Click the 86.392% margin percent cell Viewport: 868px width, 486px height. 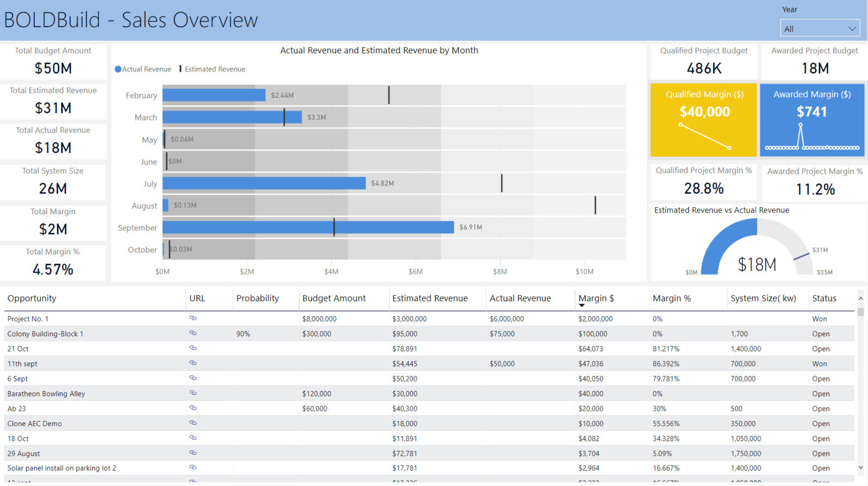pyautogui.click(x=666, y=364)
